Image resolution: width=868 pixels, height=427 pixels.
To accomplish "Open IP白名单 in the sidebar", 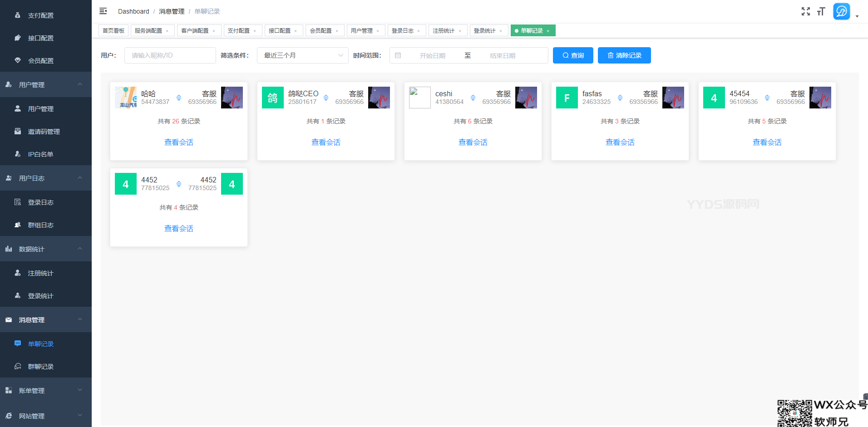I will pos(46,154).
